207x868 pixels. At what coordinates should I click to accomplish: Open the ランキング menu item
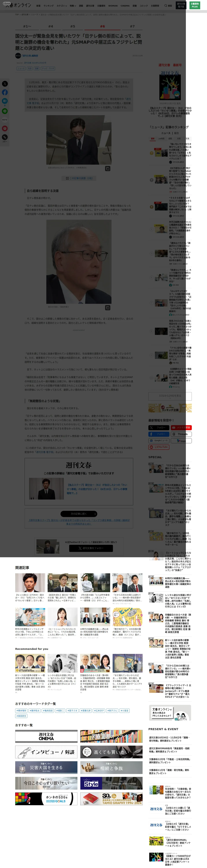pos(48,6)
